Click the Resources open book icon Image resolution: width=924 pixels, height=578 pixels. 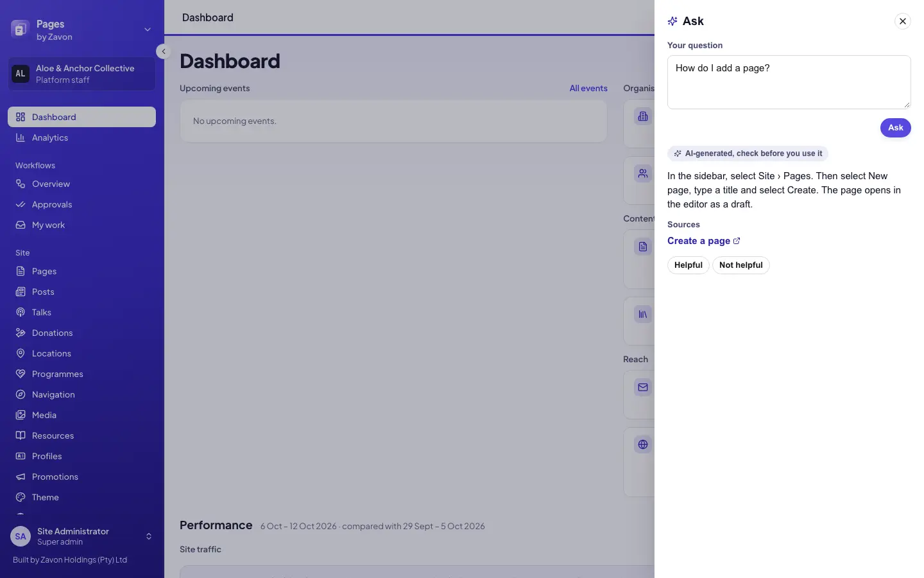pos(21,435)
